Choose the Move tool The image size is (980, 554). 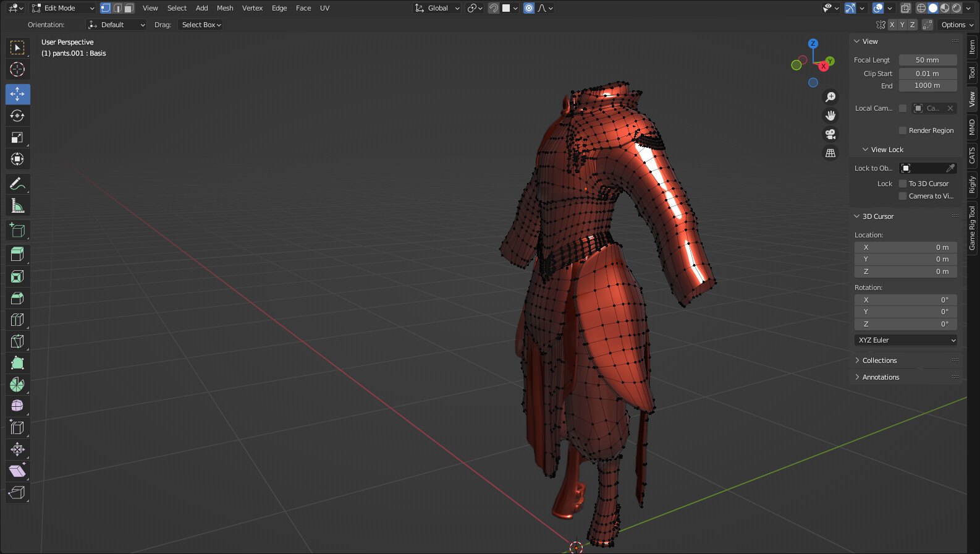click(17, 94)
